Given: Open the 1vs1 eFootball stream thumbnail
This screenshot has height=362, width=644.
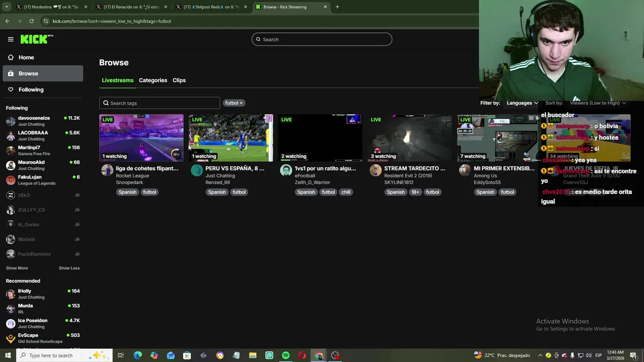Looking at the screenshot, I should coord(320,138).
